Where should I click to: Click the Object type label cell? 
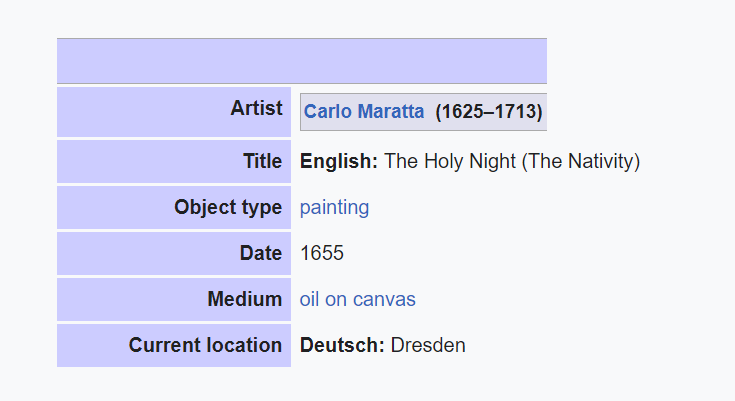pos(174,207)
